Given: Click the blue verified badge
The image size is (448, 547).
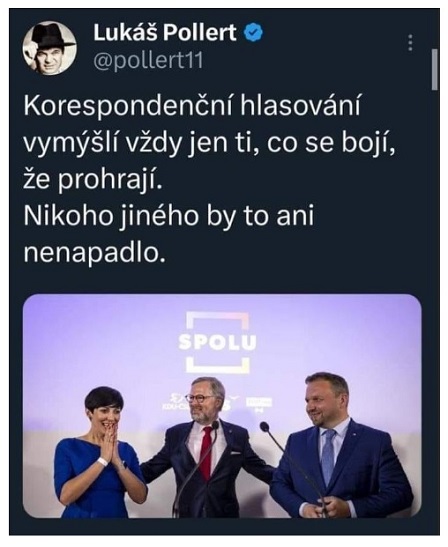Looking at the screenshot, I should [x=253, y=32].
